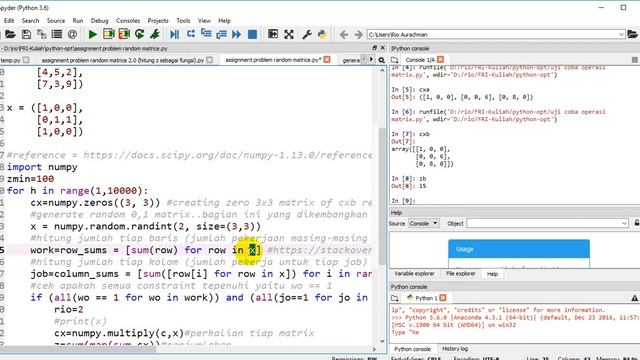Click editor horizontal scrollbar

[x=78, y=349]
